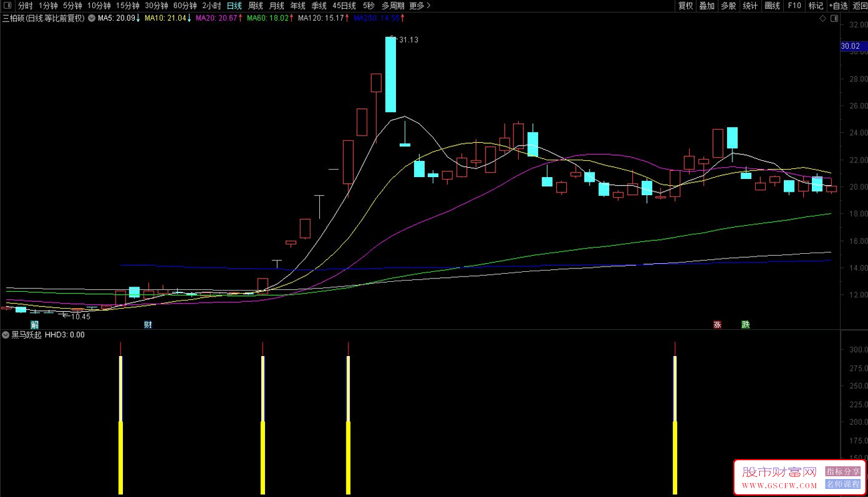Click the HHD3: 0.00 value
The image size is (868, 497).
point(65,335)
